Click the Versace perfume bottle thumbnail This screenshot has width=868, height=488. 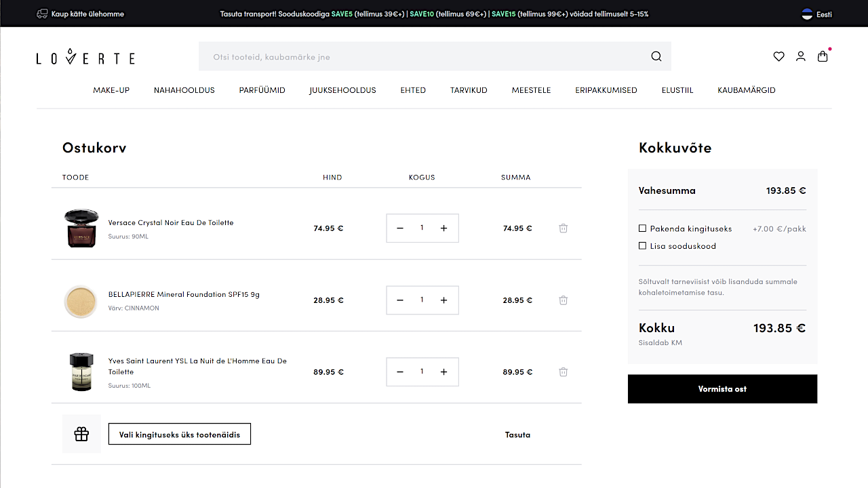click(81, 228)
